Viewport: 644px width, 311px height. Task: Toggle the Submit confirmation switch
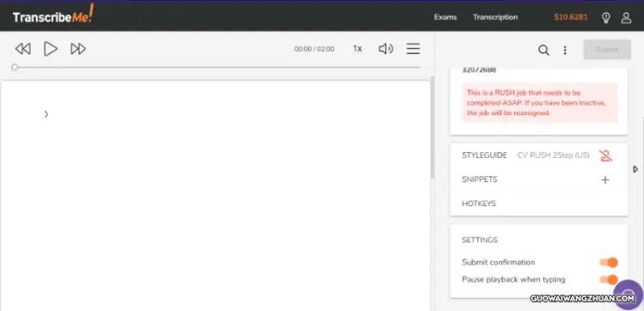(608, 262)
